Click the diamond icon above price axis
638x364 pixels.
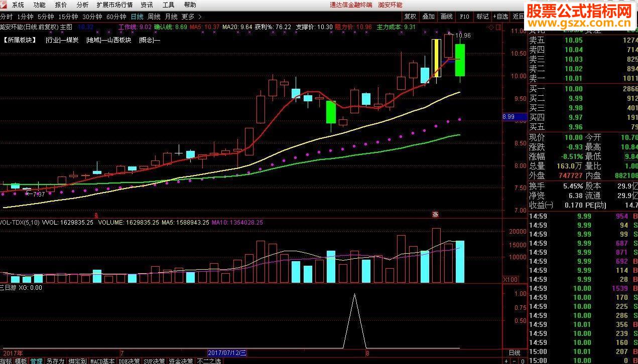490,27
